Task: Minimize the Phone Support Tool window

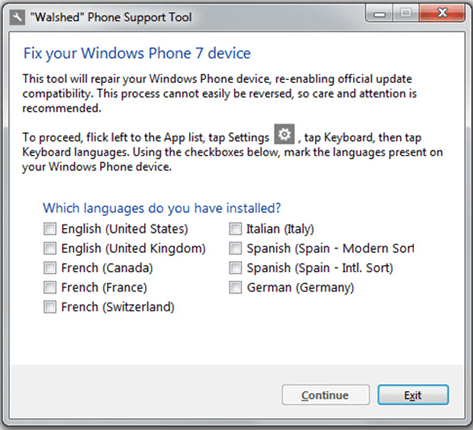Action: pyautogui.click(x=379, y=14)
